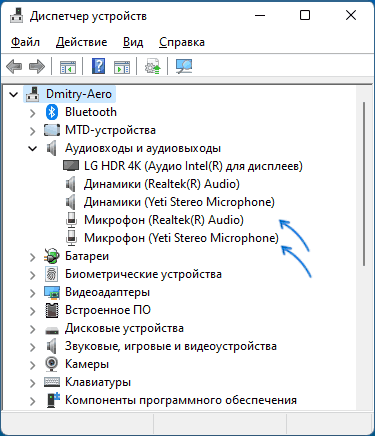375x436 pixels.
Task: Select the Камеры label
Action: coord(87,364)
